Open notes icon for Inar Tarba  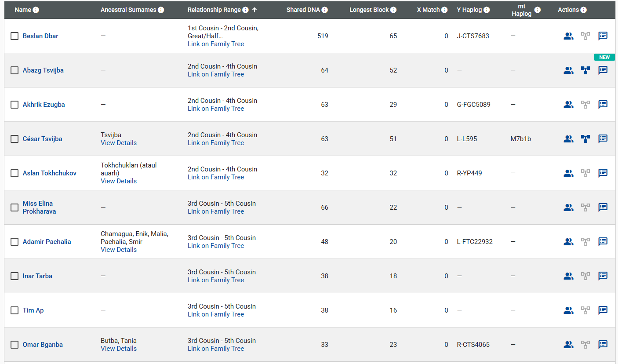(x=603, y=276)
